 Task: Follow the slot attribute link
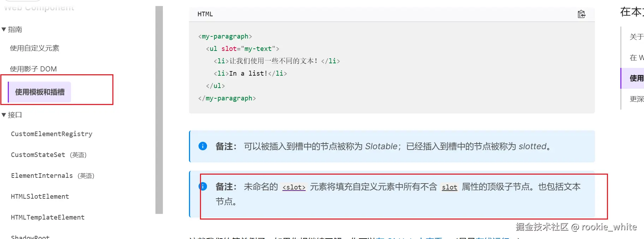tap(449, 187)
